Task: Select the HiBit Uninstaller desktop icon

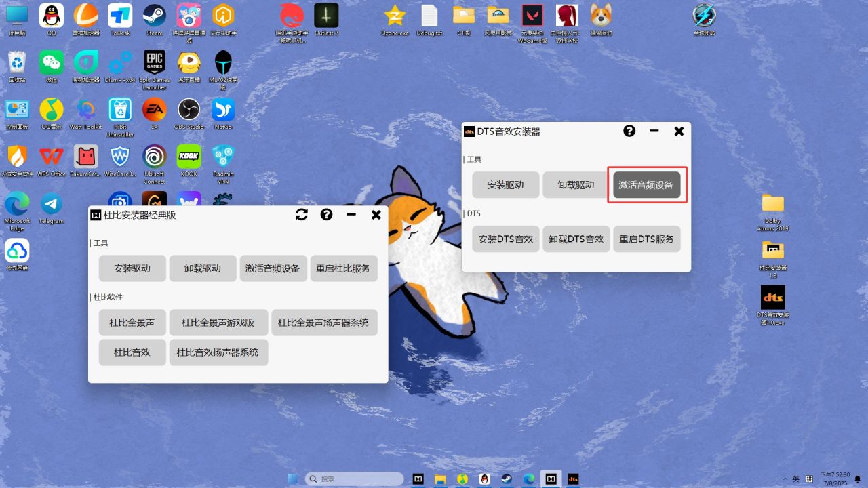Action: tap(120, 117)
